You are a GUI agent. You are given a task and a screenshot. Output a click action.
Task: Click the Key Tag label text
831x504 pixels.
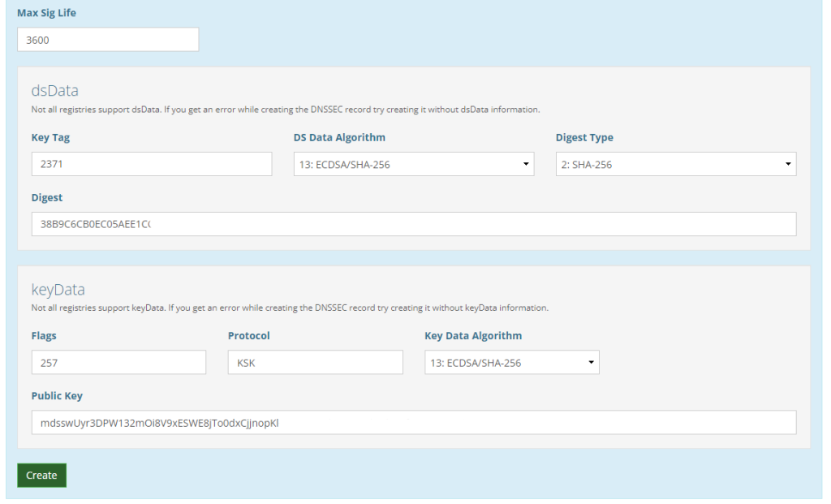50,137
